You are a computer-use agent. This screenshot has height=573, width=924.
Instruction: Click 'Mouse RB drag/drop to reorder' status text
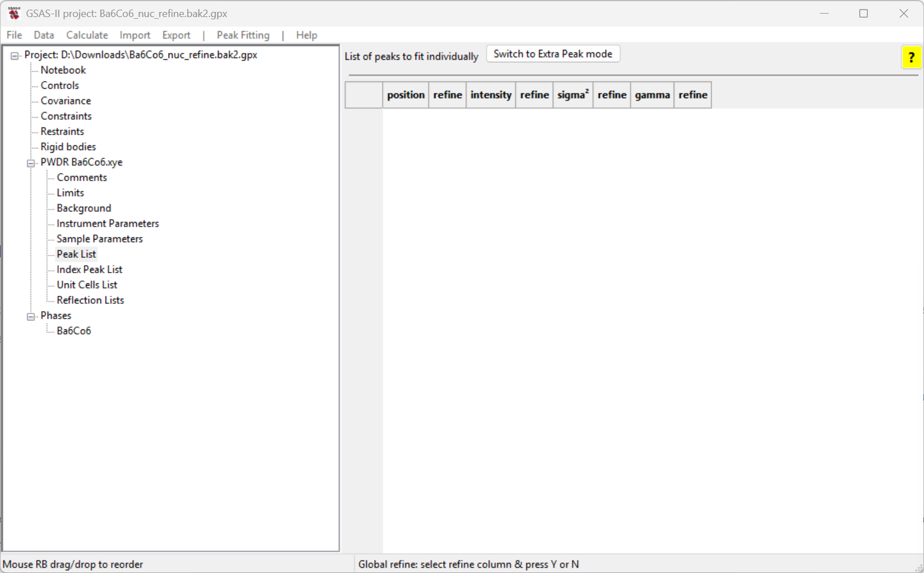coord(73,564)
